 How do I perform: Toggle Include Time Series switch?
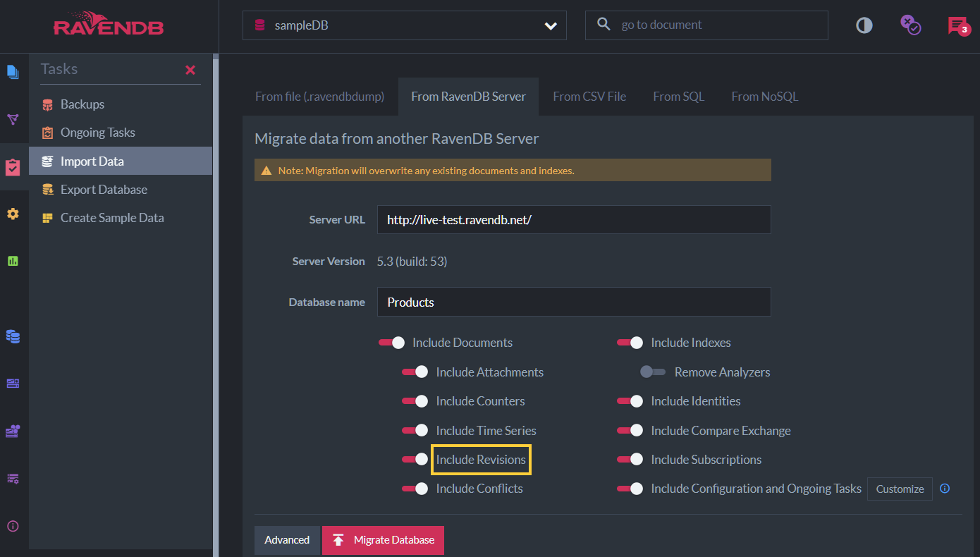pos(415,431)
